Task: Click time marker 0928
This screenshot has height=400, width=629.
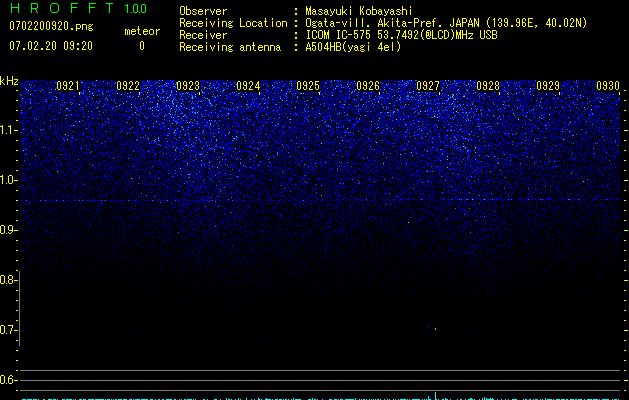Action: point(488,86)
